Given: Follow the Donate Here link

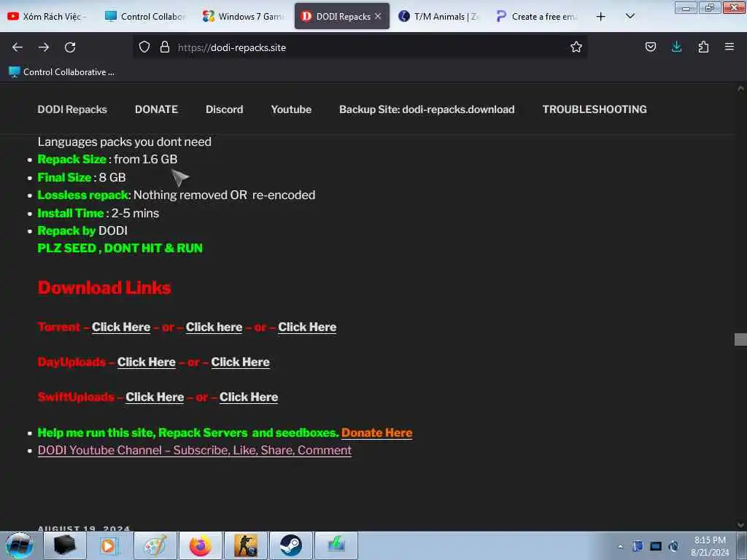Looking at the screenshot, I should (377, 433).
